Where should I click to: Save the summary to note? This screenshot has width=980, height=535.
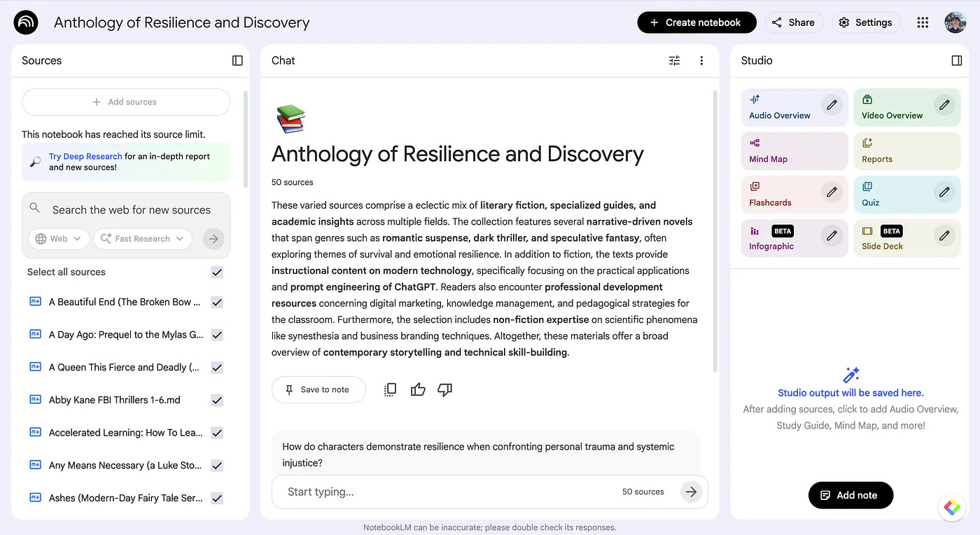(x=318, y=390)
